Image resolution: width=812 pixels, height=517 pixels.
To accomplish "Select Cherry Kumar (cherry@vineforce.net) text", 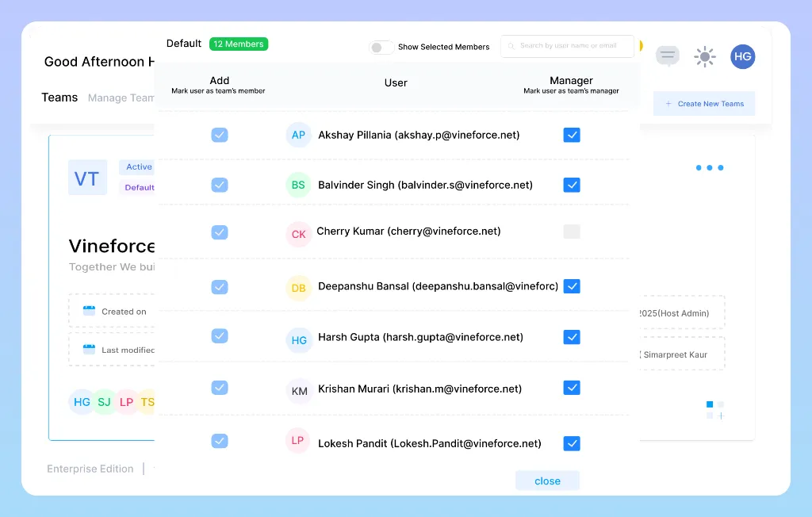I will pos(408,231).
